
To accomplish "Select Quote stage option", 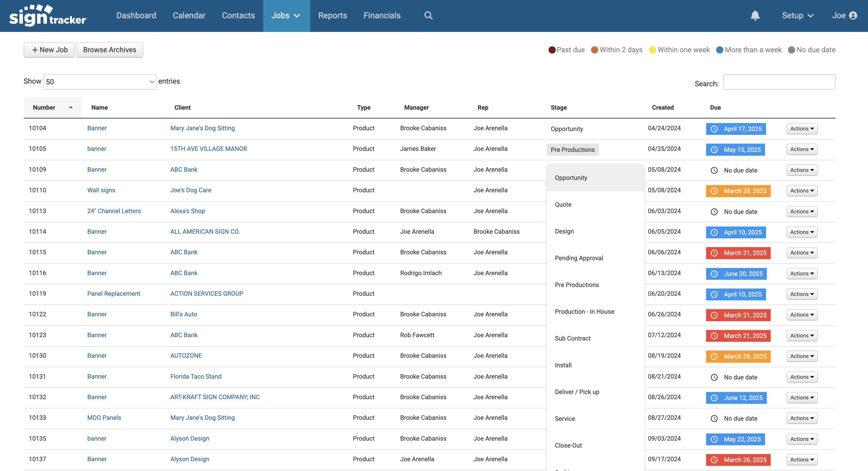I will (595, 205).
